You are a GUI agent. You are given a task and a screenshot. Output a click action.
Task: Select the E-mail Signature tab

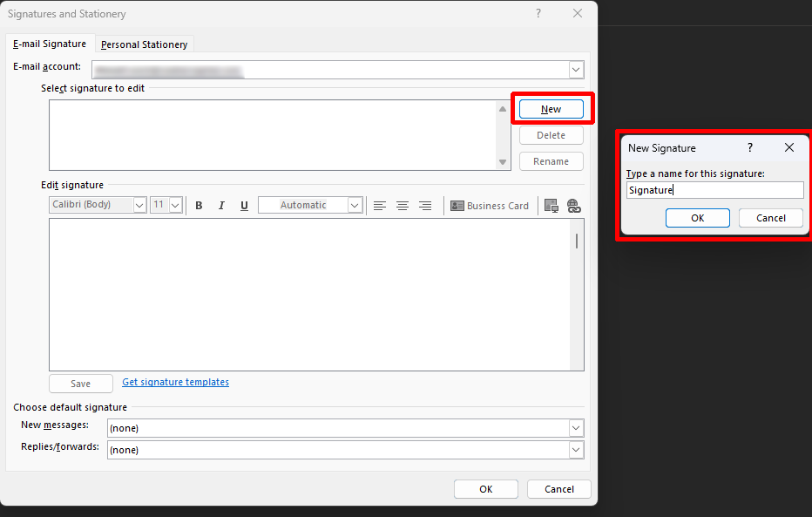click(x=50, y=44)
